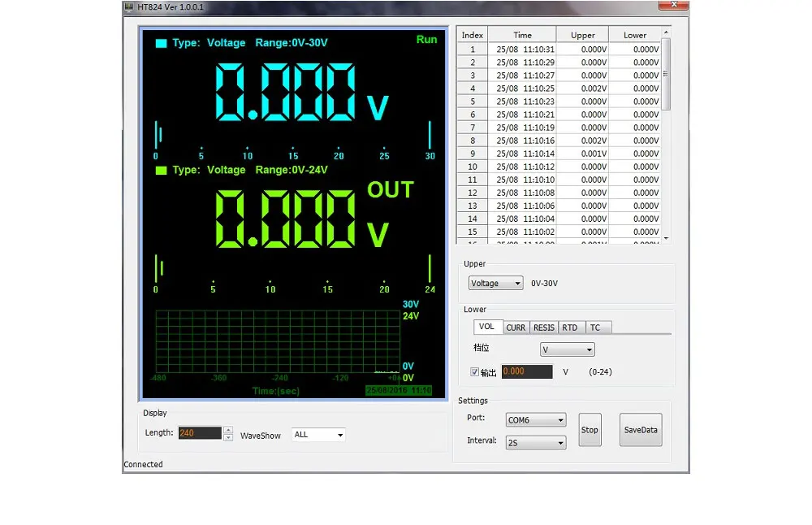Select the row with time 11:10:31
Image resolution: width=812 pixels, height=525 pixels.
pos(559,50)
